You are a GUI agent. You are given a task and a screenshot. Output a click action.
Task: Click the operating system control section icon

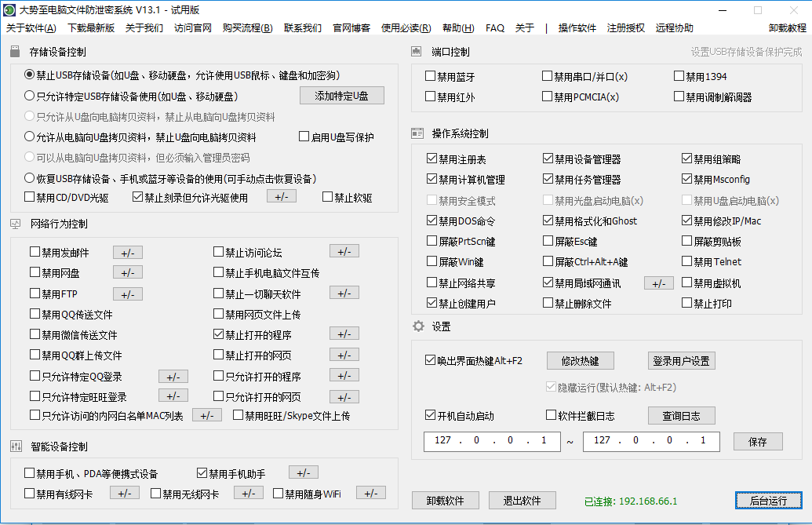tap(417, 133)
